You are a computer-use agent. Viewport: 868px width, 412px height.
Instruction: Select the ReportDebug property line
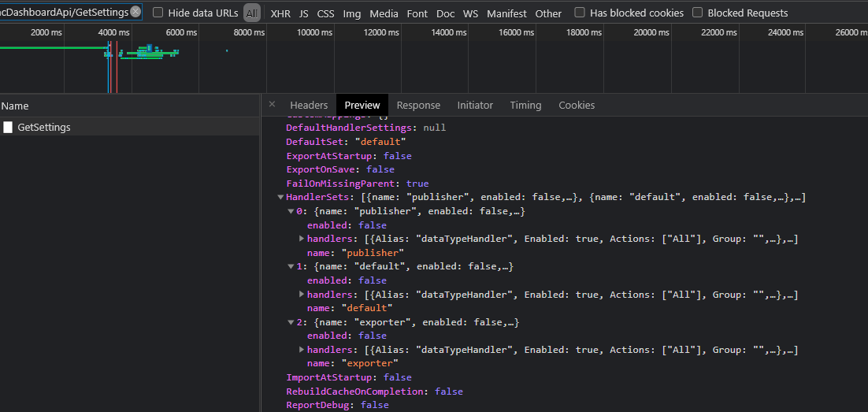point(338,405)
